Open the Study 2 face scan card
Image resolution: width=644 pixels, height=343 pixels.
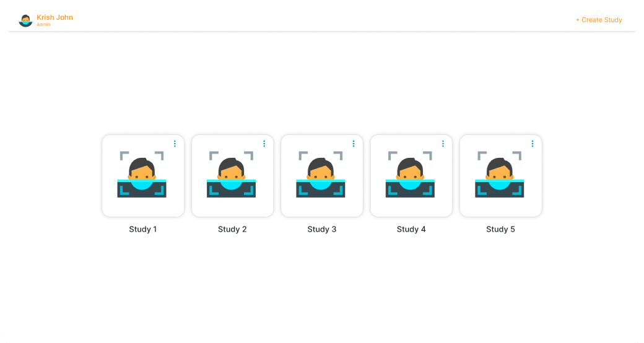(x=232, y=176)
